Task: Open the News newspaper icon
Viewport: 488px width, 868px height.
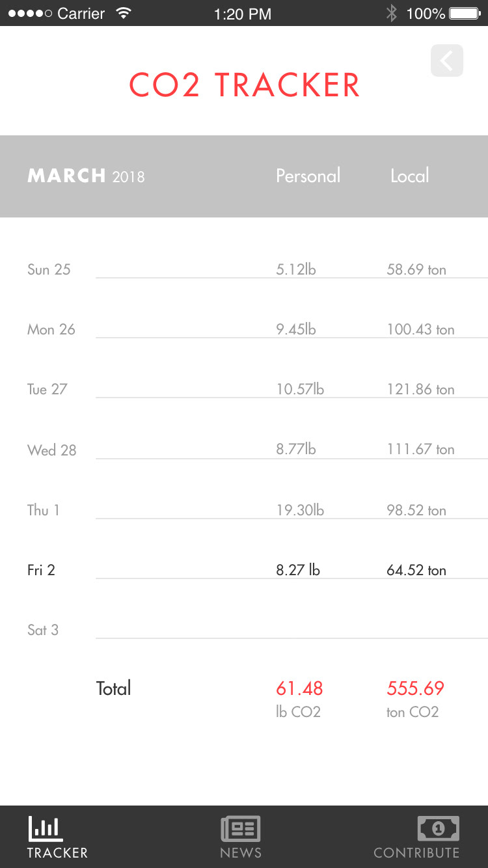Action: 241,829
